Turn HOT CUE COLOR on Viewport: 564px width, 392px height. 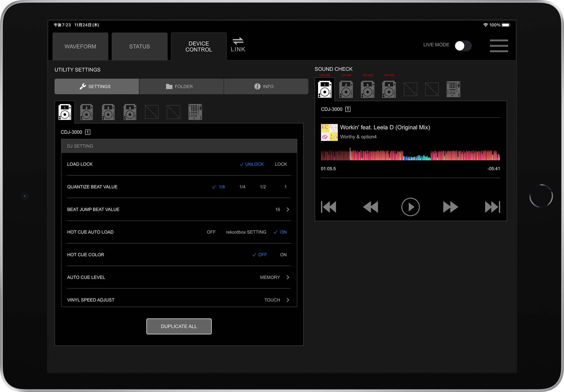[283, 254]
